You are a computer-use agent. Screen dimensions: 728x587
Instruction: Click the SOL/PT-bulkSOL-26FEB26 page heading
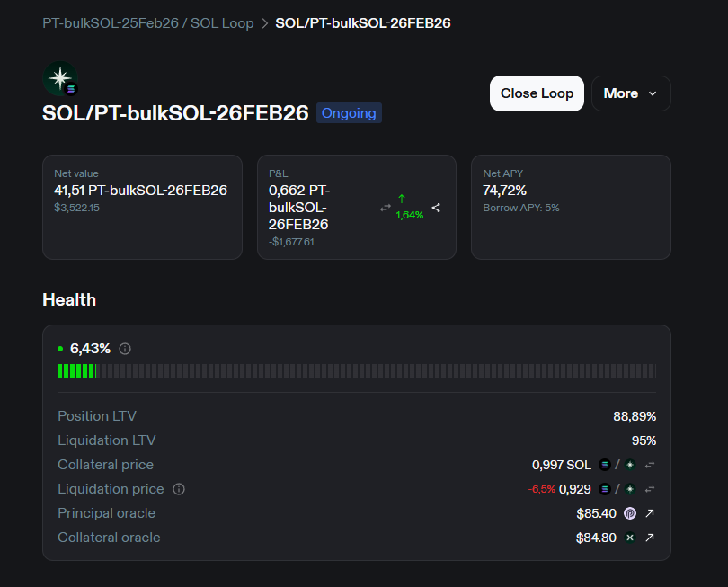click(x=175, y=113)
